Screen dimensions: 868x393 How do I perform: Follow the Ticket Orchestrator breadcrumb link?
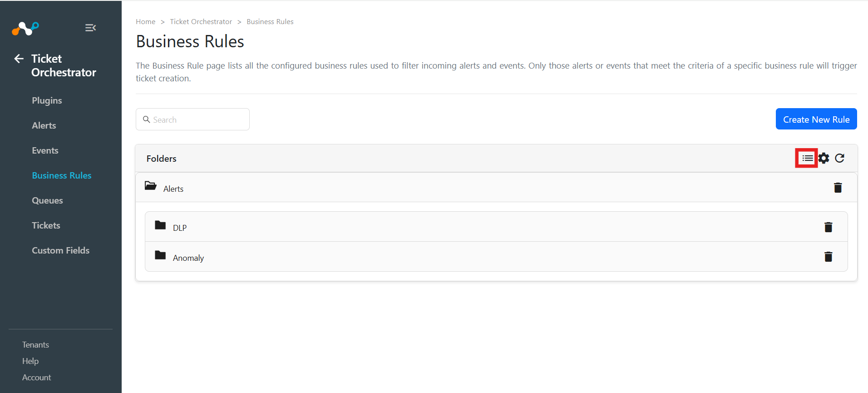(x=201, y=21)
